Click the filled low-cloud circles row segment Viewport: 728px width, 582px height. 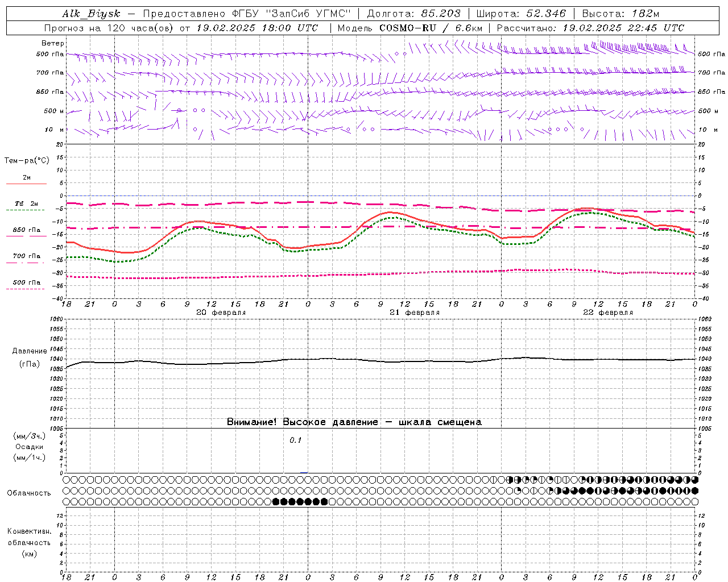pos(300,501)
